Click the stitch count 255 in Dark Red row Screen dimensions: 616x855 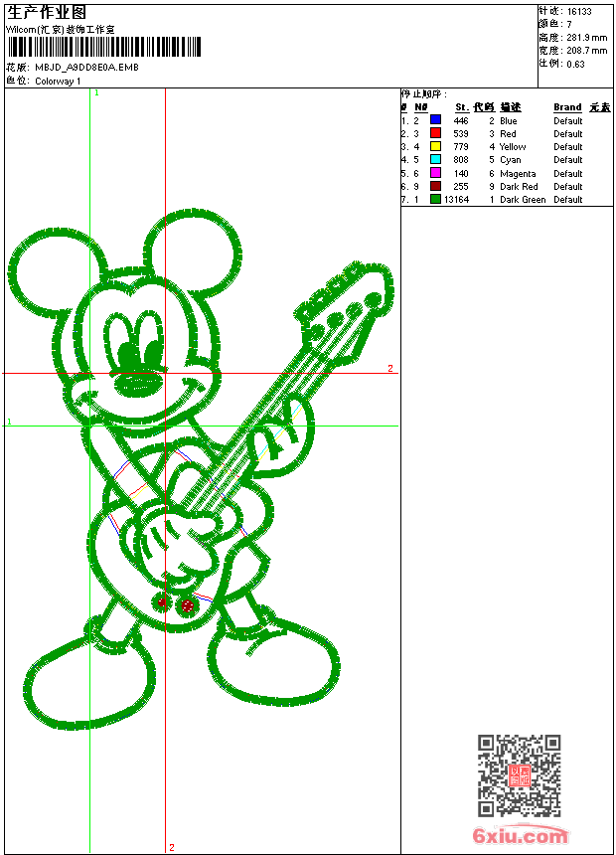click(461, 187)
